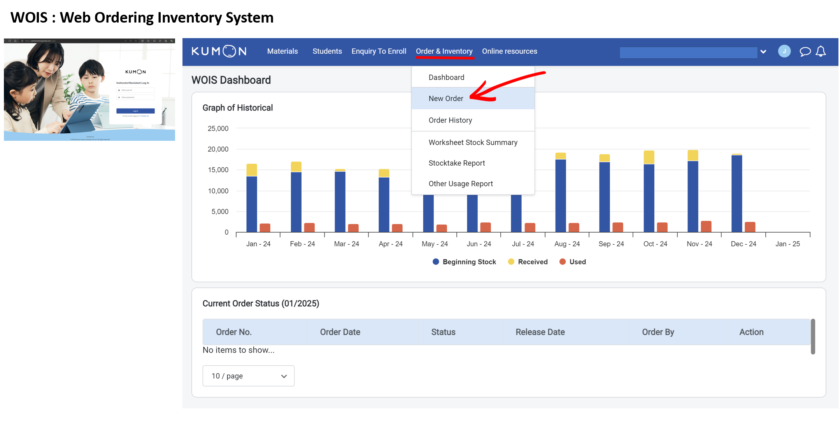Screen dimensions: 840x443
Task: Navigate to Enquiry To Enroll
Action: click(x=378, y=51)
